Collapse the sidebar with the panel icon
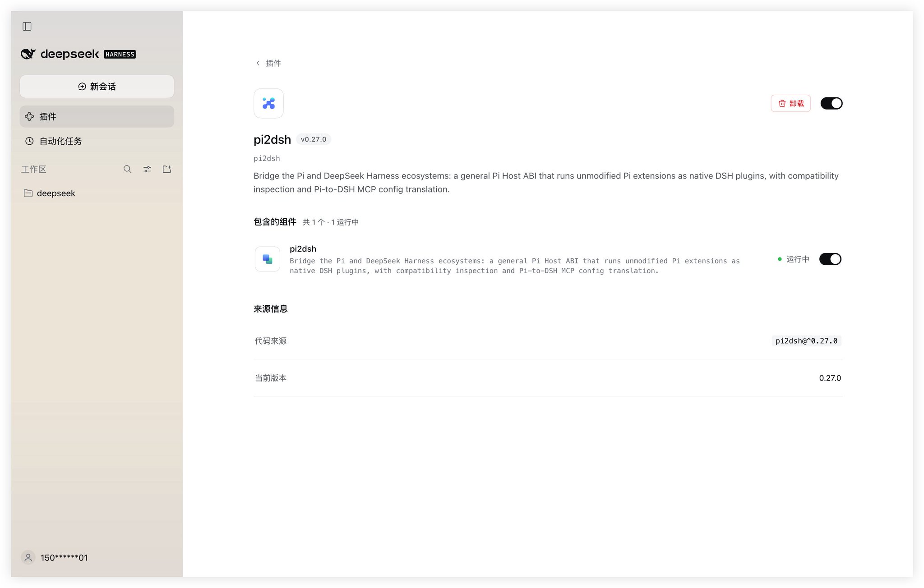The width and height of the screenshot is (924, 588). [x=27, y=27]
